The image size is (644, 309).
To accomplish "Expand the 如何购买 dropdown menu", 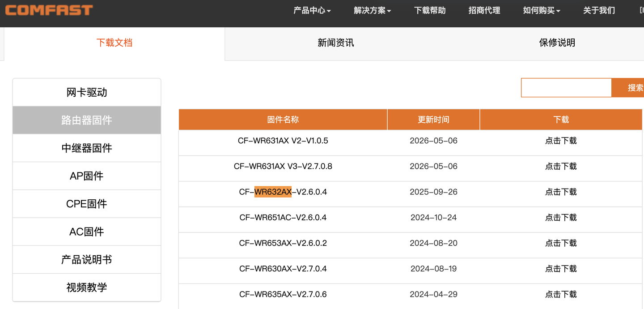I will pos(542,10).
